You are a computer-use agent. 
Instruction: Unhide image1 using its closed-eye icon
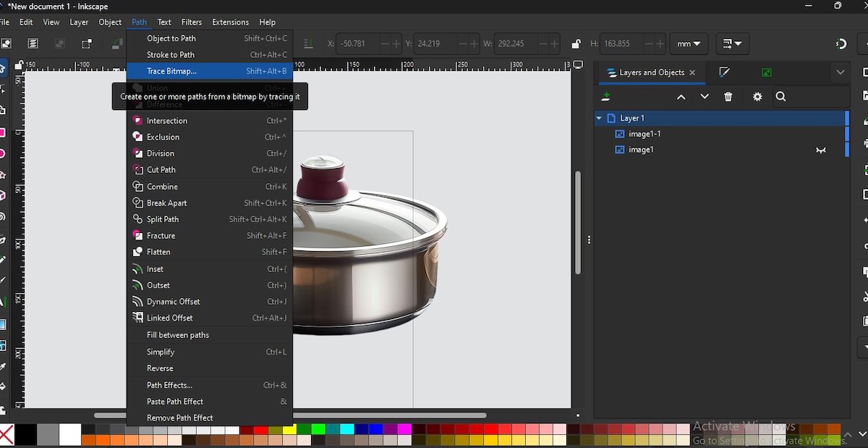click(x=821, y=150)
